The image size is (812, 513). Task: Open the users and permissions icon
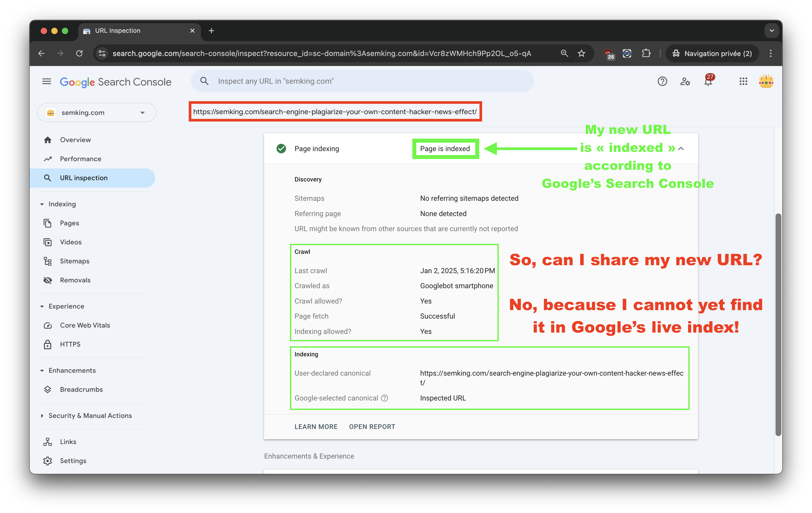tap(685, 82)
